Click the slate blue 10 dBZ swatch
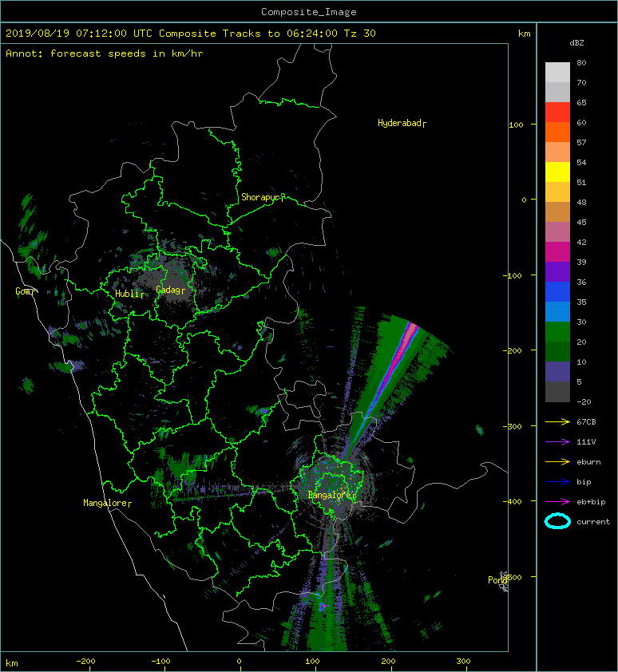The width and height of the screenshot is (618, 672). click(x=557, y=372)
